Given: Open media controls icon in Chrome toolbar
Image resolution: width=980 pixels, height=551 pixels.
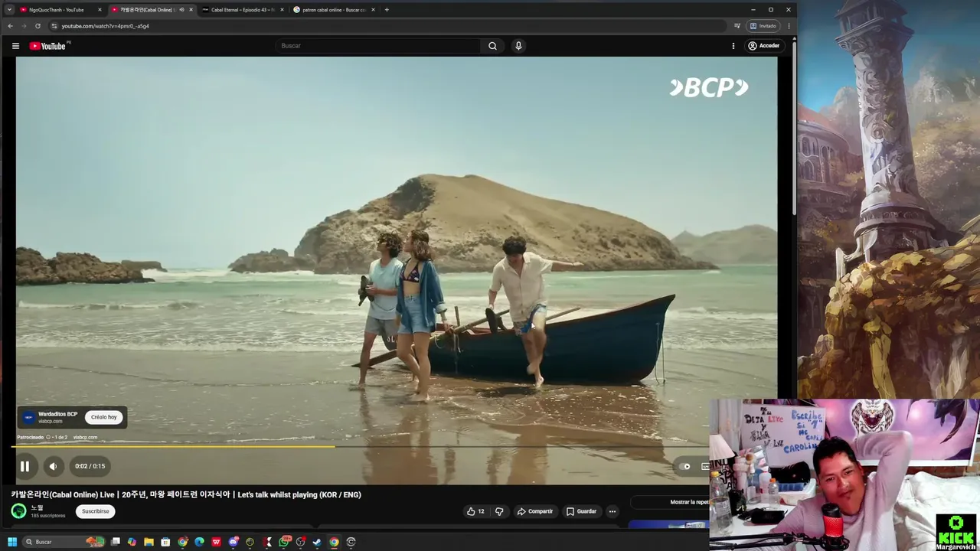Looking at the screenshot, I should tap(737, 26).
